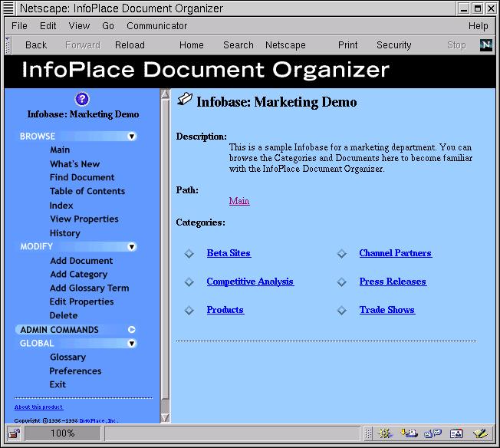Open the Mailbox (Inbox) icon in the component bar
500x448 pixels.
click(409, 433)
